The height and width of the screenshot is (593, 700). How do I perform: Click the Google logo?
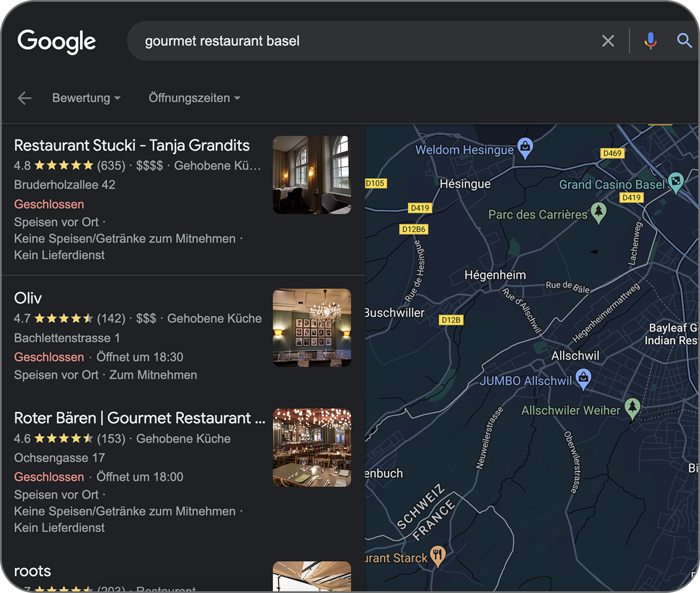pos(57,41)
